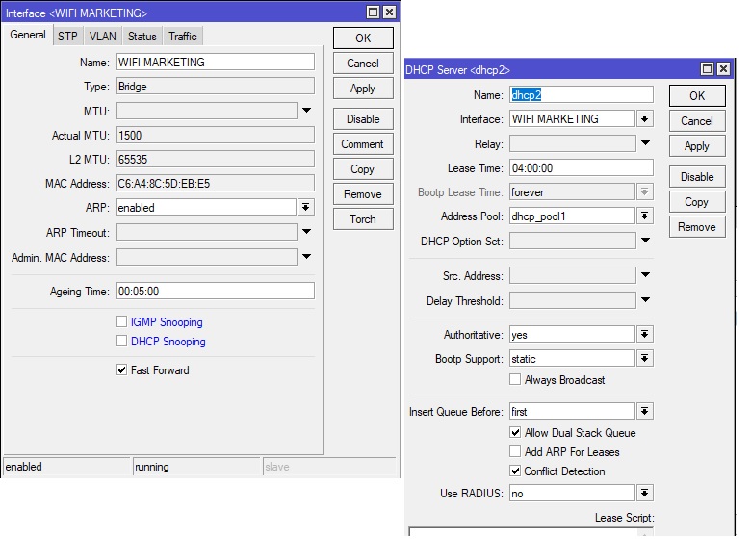Close the DHCP Server dhcp2 window
The image size is (751, 560).
pos(721,69)
